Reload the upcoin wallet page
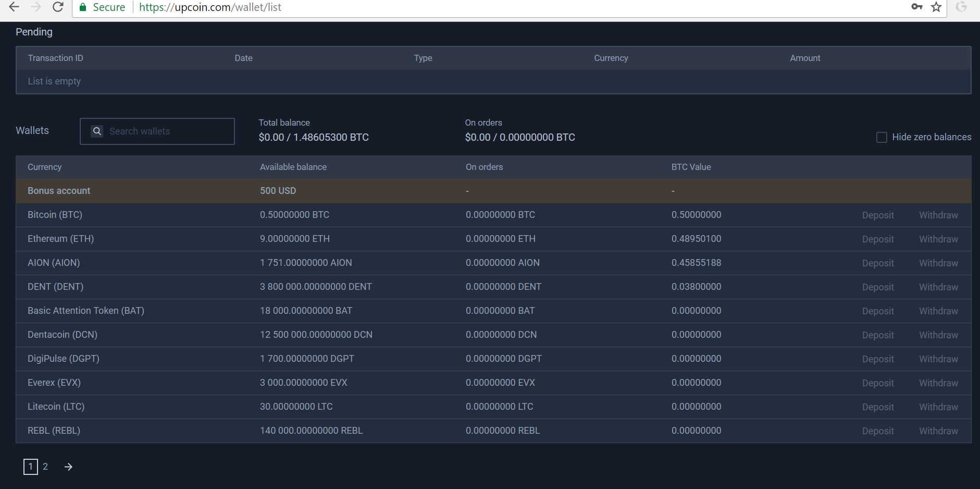Image resolution: width=980 pixels, height=489 pixels. [58, 7]
